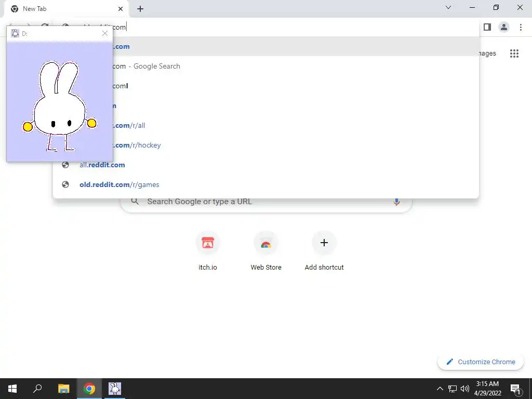This screenshot has height=399, width=532.
Task: Click the volume speaker tray icon
Action: pos(465,389)
